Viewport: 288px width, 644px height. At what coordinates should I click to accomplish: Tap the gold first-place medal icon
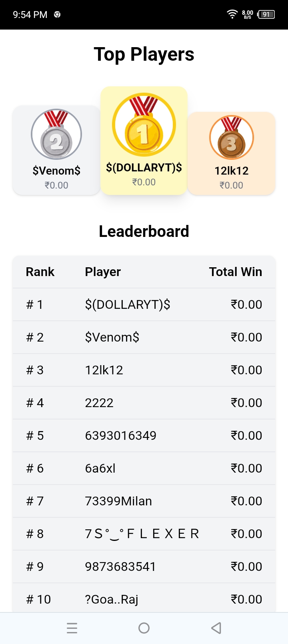(x=144, y=125)
